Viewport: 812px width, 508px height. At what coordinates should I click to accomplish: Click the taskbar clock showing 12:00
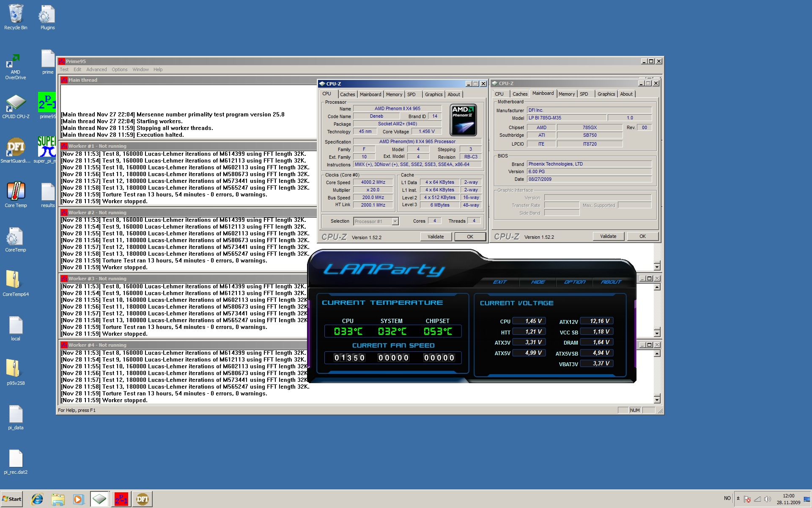788,499
